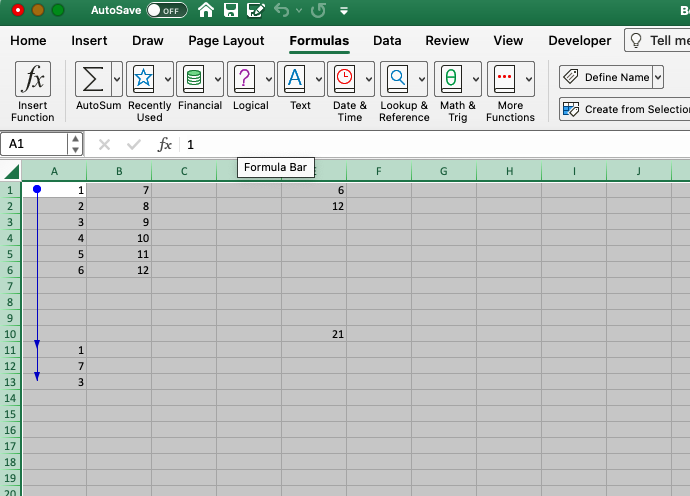Click the fx icon beside formula bar
This screenshot has width=690, height=496.
[165, 144]
